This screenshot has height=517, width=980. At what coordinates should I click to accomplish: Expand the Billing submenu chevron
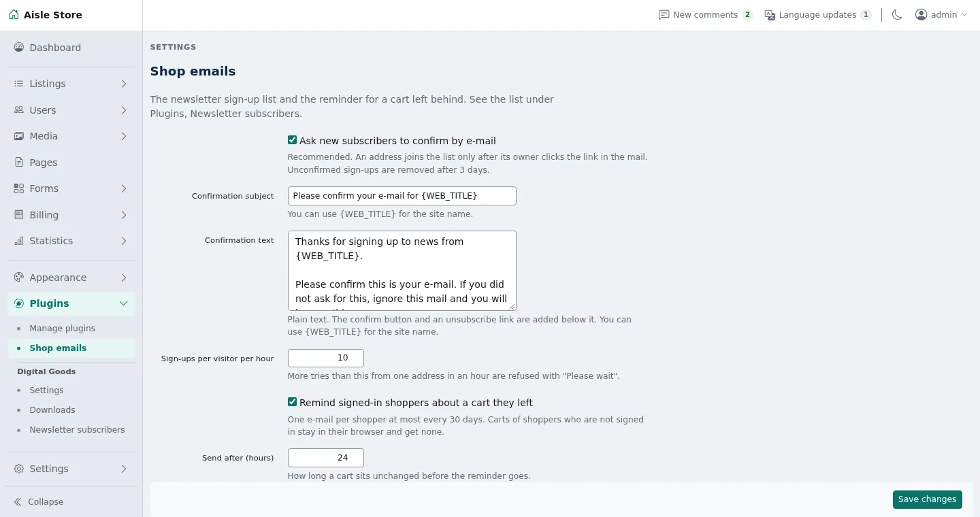pyautogui.click(x=124, y=215)
